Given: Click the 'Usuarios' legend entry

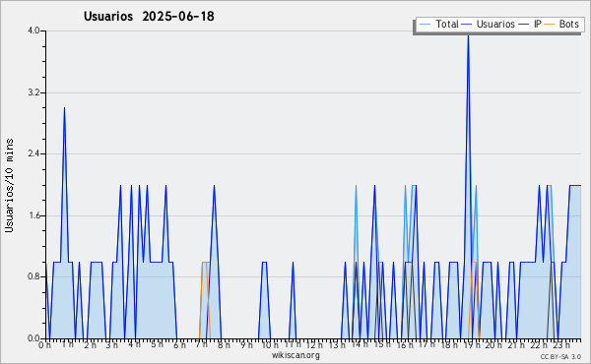Looking at the screenshot, I should click(495, 24).
